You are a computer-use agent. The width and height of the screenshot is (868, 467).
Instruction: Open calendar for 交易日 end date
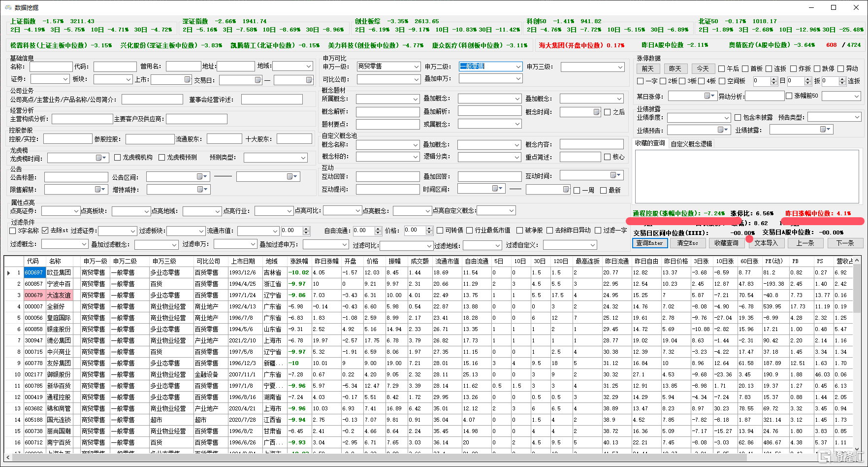point(309,80)
